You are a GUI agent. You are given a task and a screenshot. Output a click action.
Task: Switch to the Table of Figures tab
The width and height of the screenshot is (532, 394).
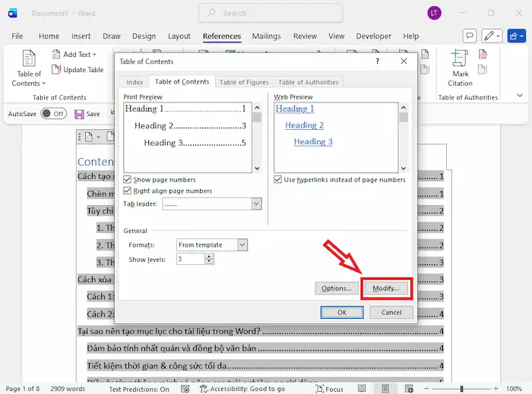click(243, 82)
